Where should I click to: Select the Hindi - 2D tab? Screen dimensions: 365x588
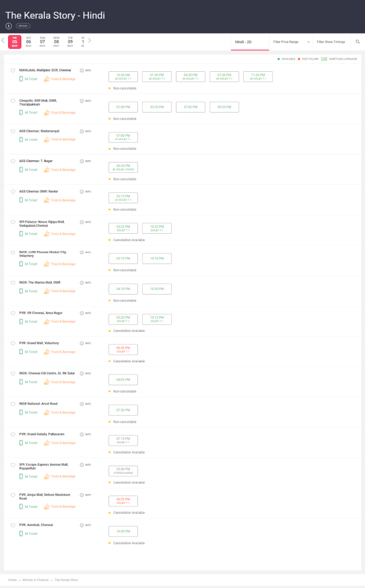(249, 42)
